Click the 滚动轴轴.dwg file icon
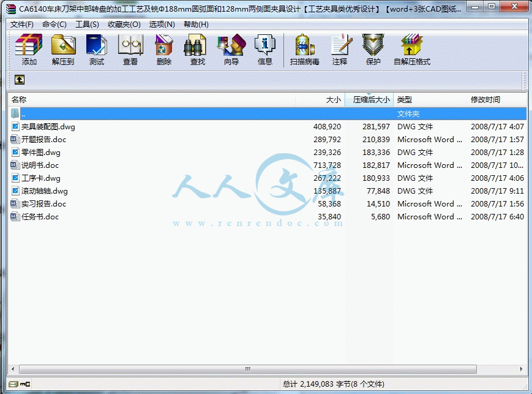The image size is (532, 394). (15, 191)
